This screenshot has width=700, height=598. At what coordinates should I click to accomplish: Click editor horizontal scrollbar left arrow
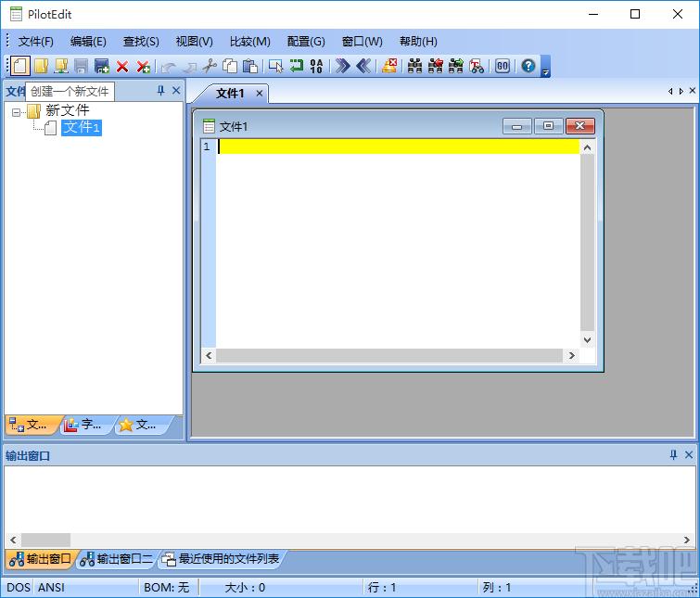coord(209,356)
